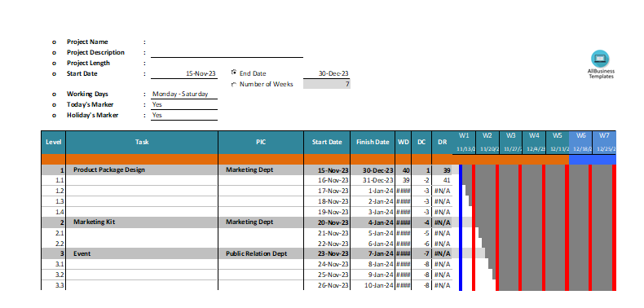Select the Event task cell
The height and width of the screenshot is (308, 644).
pyautogui.click(x=142, y=253)
